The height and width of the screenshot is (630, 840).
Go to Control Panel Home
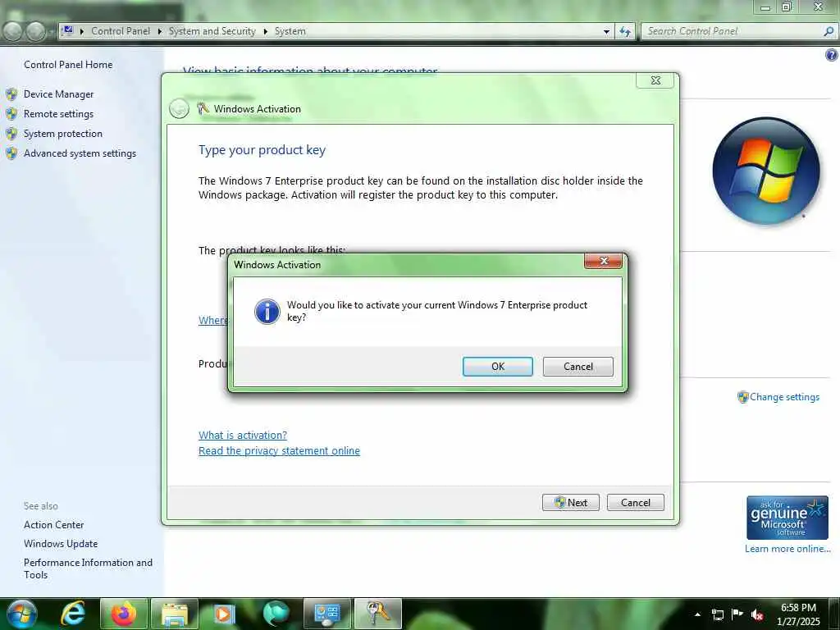coord(68,64)
